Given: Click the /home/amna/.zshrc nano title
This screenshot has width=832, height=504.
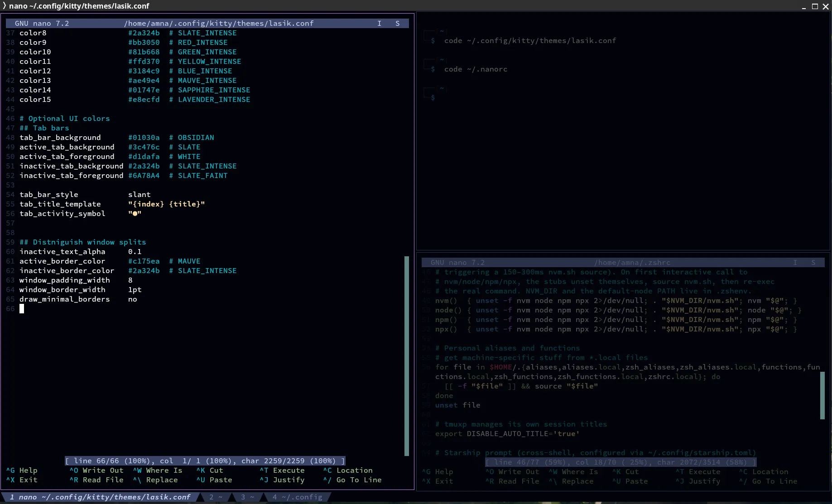Looking at the screenshot, I should (632, 262).
